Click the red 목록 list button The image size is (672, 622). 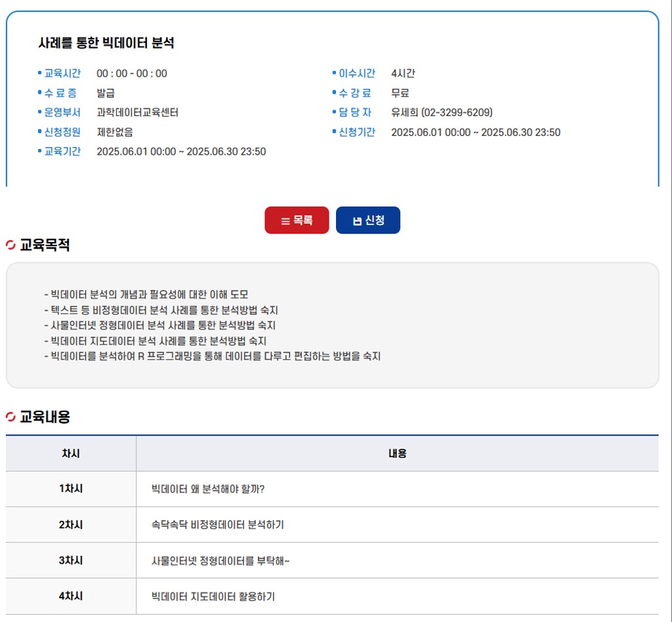297,220
